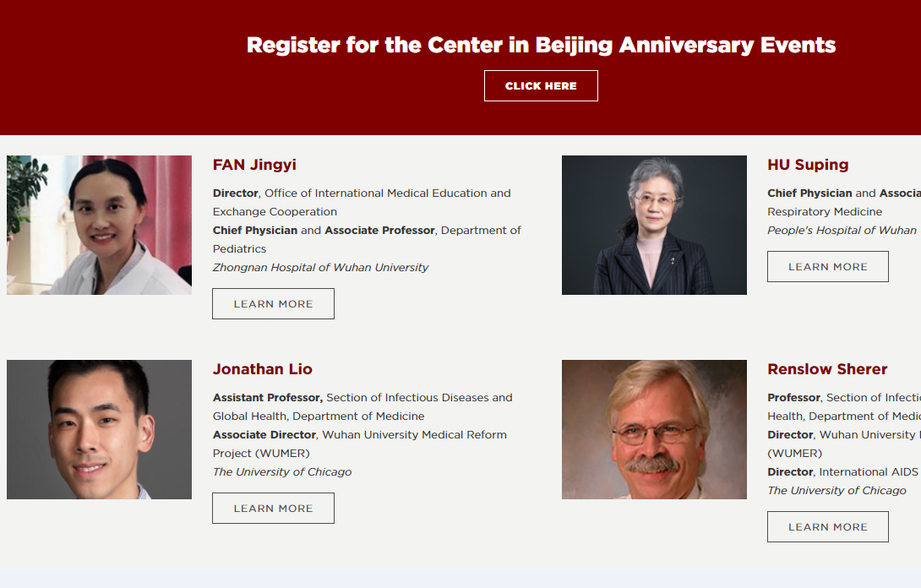Click the FAN Jingyi name heading
Screen dimensions: 921x588
(254, 165)
